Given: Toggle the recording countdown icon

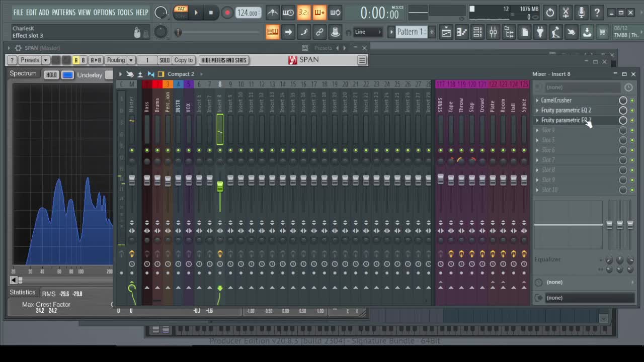Looking at the screenshot, I should [x=303, y=13].
